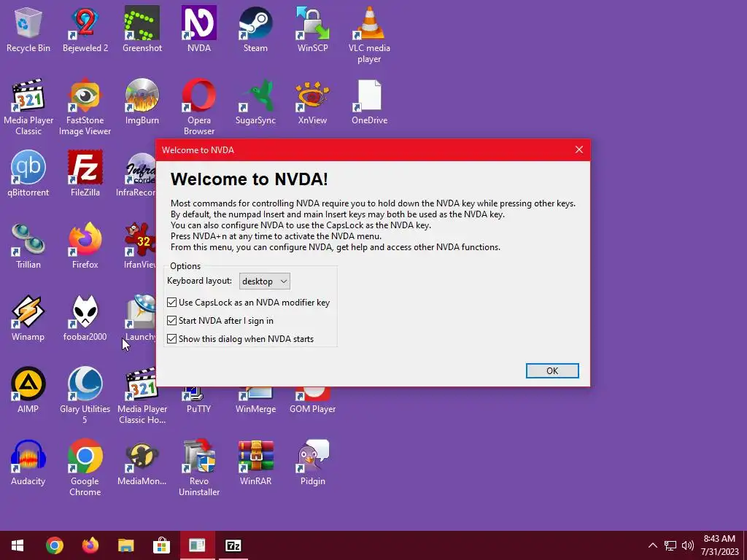The width and height of the screenshot is (747, 560).
Task: Select the FileZilla desktop shortcut
Action: tap(85, 174)
